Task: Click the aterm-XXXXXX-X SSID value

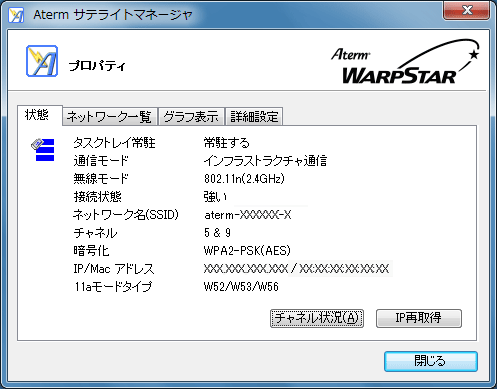Action: click(248, 215)
